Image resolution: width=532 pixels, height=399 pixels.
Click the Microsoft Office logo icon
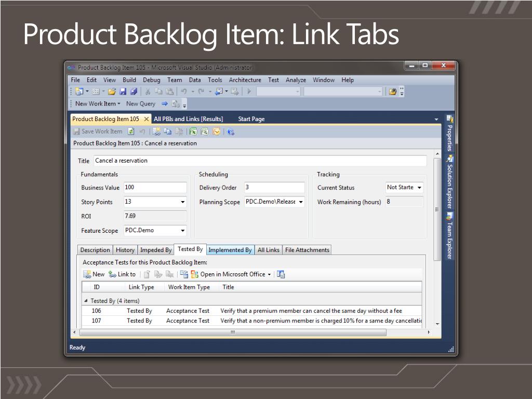(x=195, y=274)
